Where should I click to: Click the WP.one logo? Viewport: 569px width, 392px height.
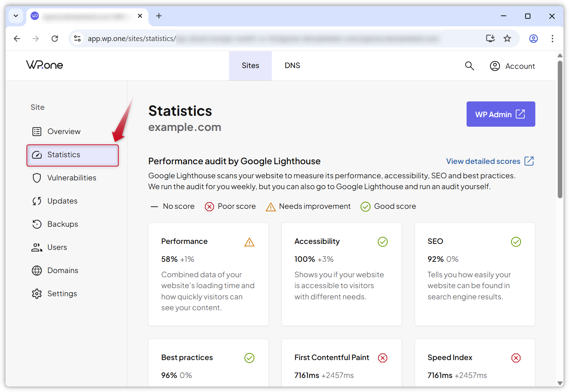point(45,65)
